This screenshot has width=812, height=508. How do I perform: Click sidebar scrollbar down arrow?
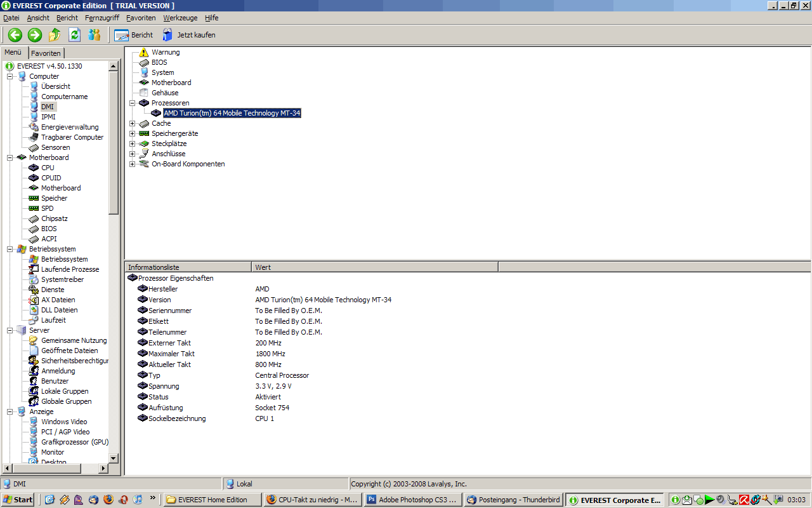coord(114,458)
